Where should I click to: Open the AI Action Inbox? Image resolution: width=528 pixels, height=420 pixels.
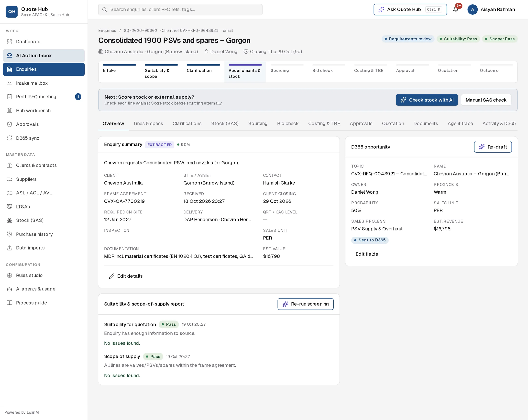point(44,55)
